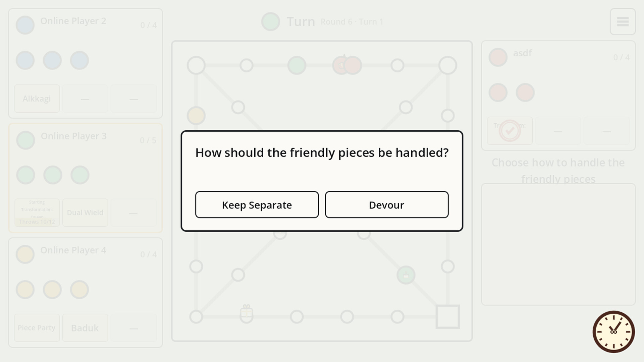This screenshot has width=644, height=362.
Task: Click Online Player 2 blue avatar
Action: [25, 25]
